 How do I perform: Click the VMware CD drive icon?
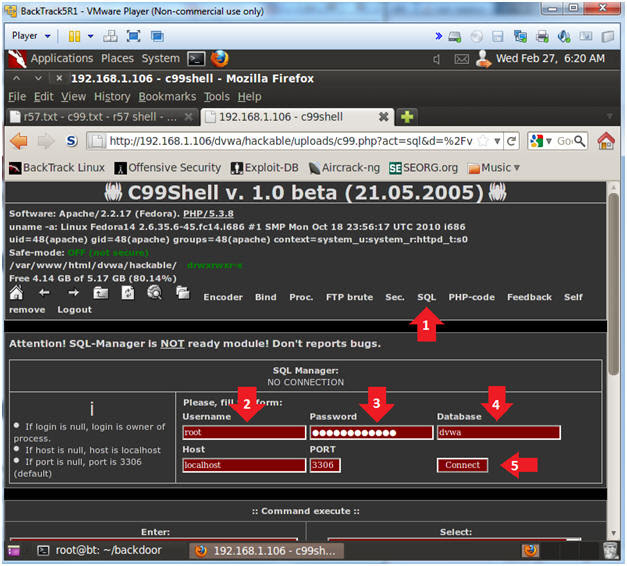click(476, 37)
